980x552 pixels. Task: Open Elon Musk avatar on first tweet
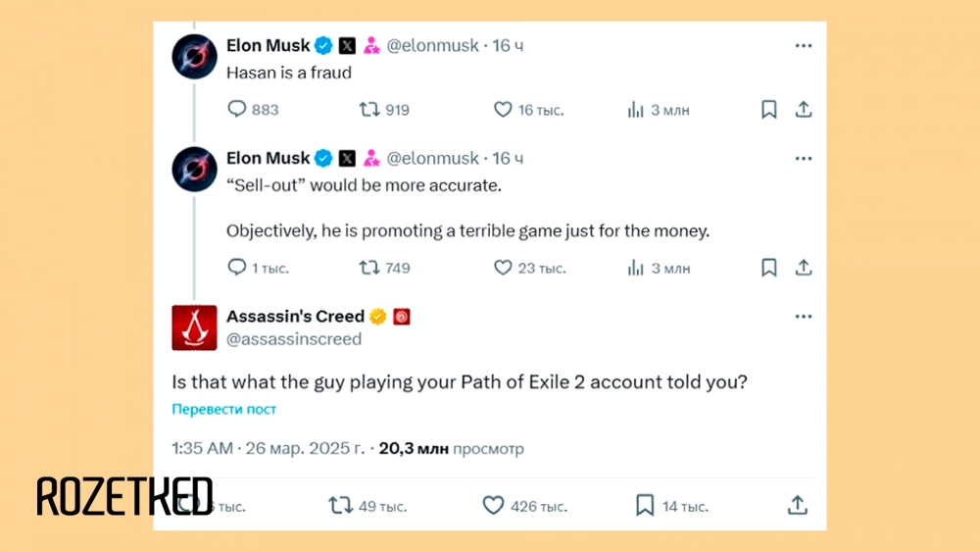click(x=194, y=57)
